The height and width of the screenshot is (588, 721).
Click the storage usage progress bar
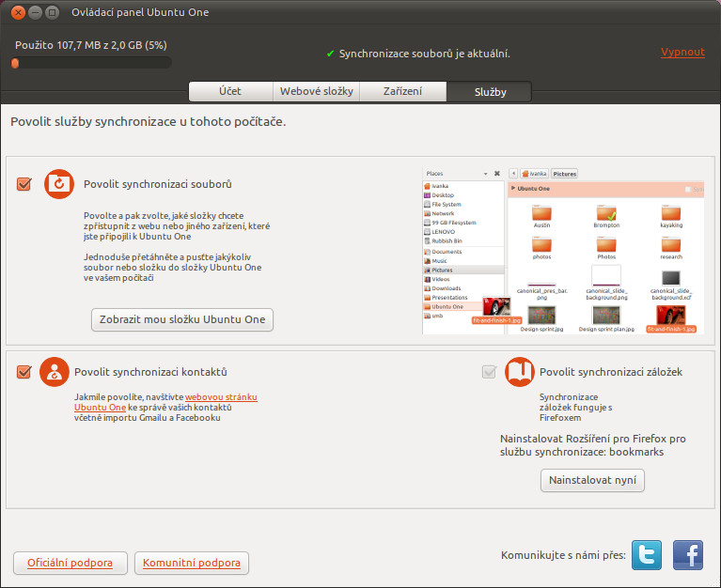click(x=91, y=63)
